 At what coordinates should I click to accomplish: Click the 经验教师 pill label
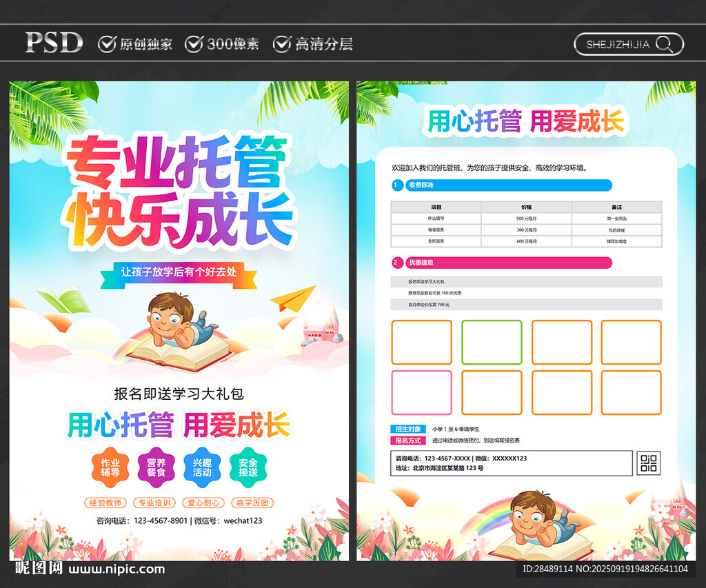tap(105, 503)
